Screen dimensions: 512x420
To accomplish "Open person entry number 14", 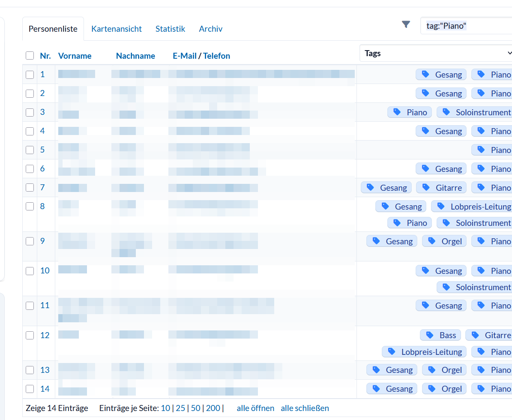I will [45, 389].
